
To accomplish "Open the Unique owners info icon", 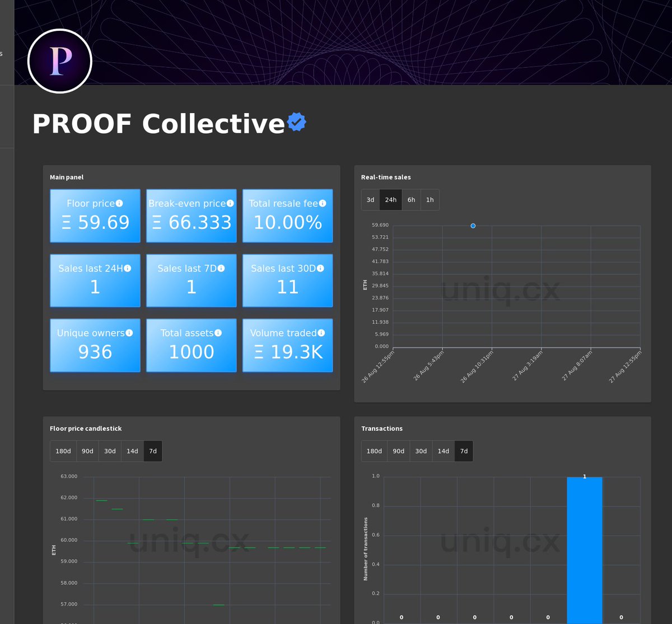I will coord(129,333).
